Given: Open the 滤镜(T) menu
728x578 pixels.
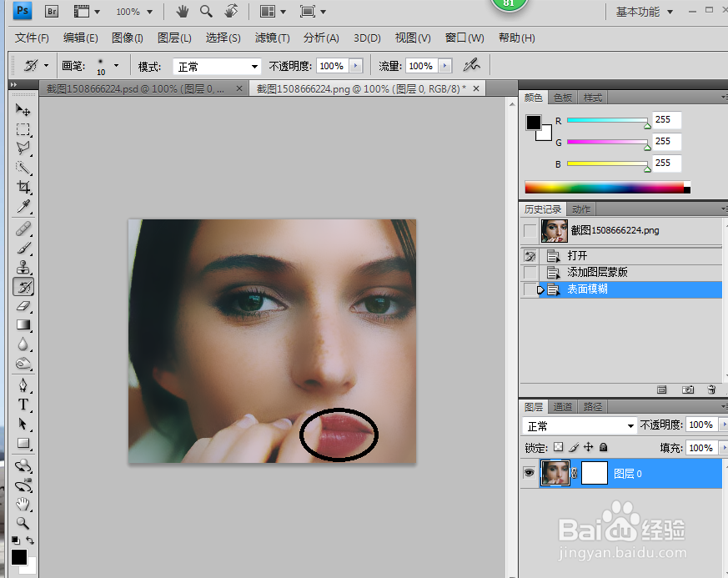Looking at the screenshot, I should point(272,38).
